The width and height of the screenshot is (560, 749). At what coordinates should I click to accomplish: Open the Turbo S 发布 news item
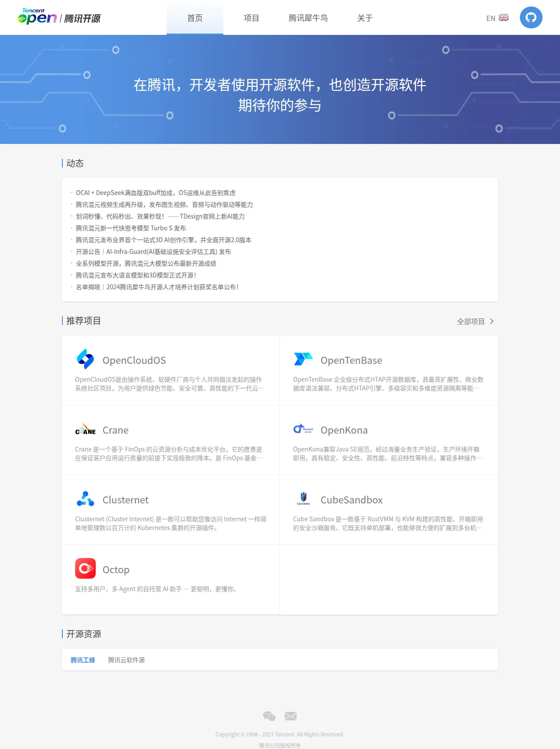(x=131, y=228)
